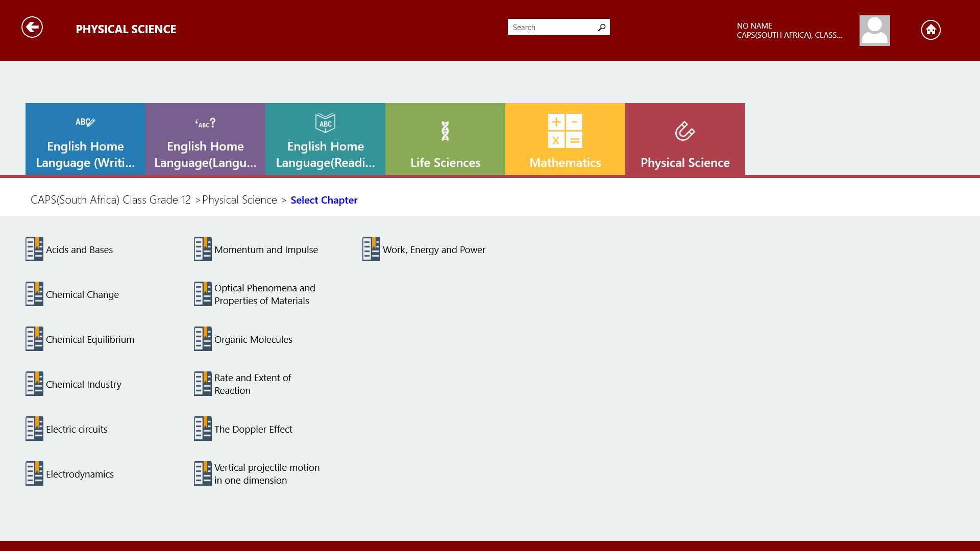Go to home via house icon

click(930, 30)
